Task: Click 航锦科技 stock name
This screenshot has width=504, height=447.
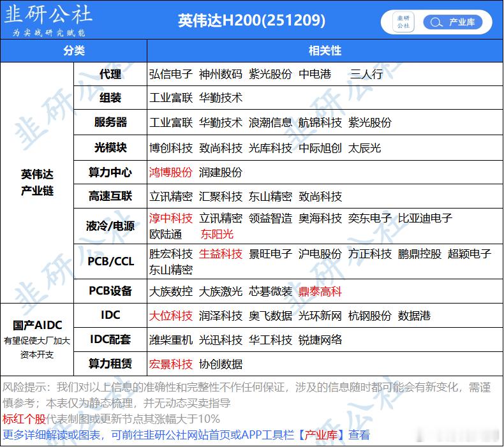Action: click(x=320, y=122)
